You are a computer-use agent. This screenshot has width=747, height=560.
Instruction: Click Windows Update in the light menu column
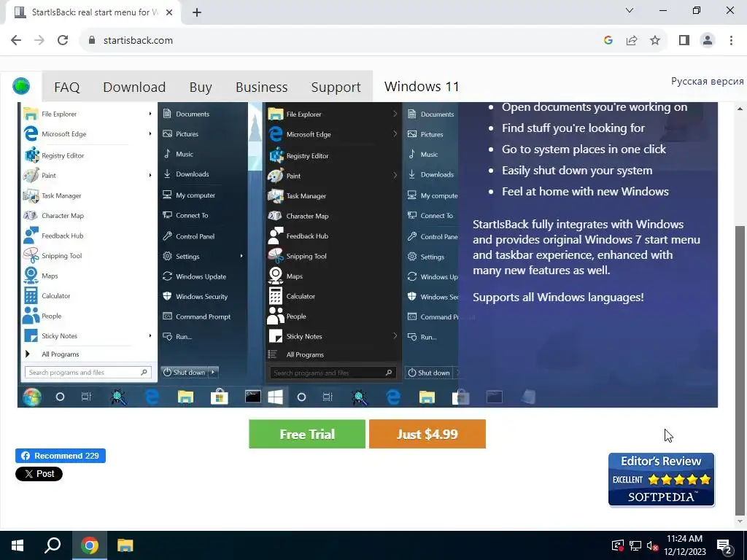tap(194, 276)
